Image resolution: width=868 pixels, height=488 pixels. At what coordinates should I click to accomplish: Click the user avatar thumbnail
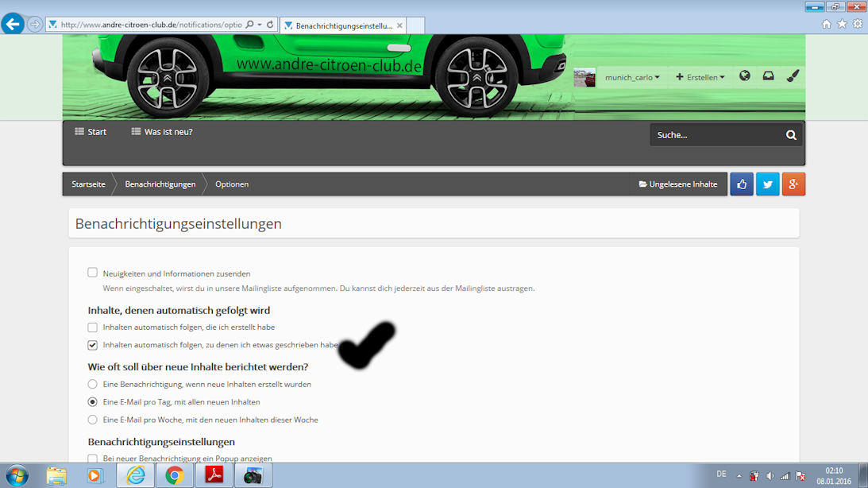pos(584,78)
